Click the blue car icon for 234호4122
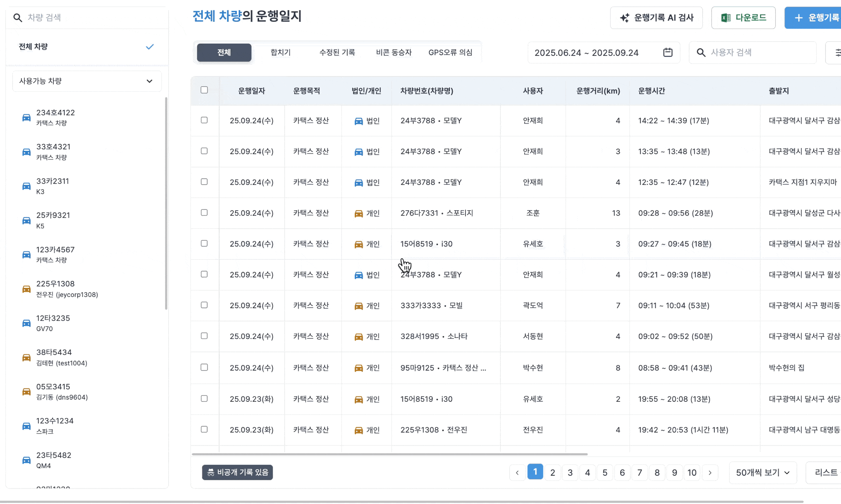The width and height of the screenshot is (841, 504). [x=26, y=118]
